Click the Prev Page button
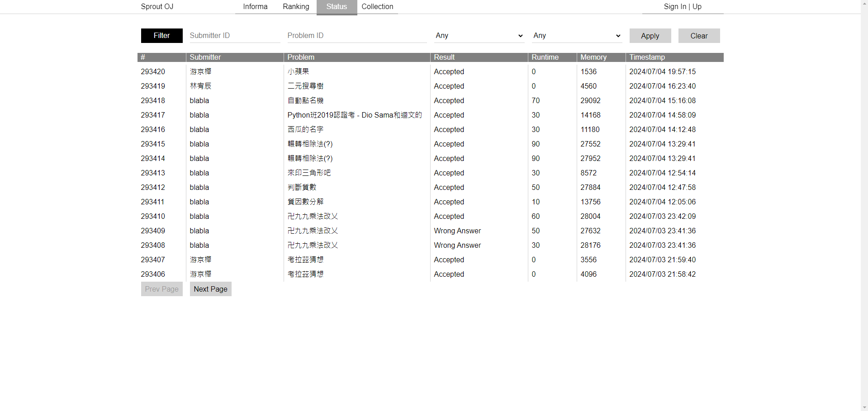868x411 pixels. 161,289
